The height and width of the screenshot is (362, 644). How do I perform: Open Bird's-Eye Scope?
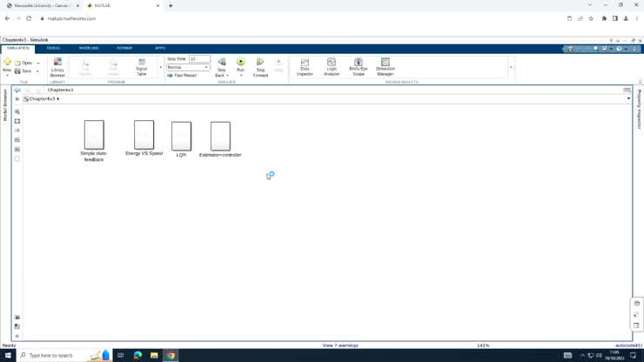tap(359, 66)
